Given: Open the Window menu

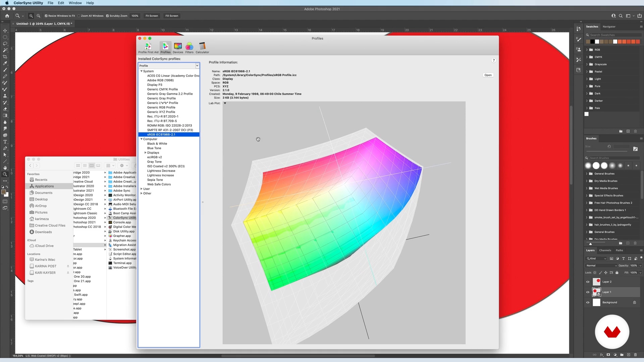Looking at the screenshot, I should pos(75,3).
